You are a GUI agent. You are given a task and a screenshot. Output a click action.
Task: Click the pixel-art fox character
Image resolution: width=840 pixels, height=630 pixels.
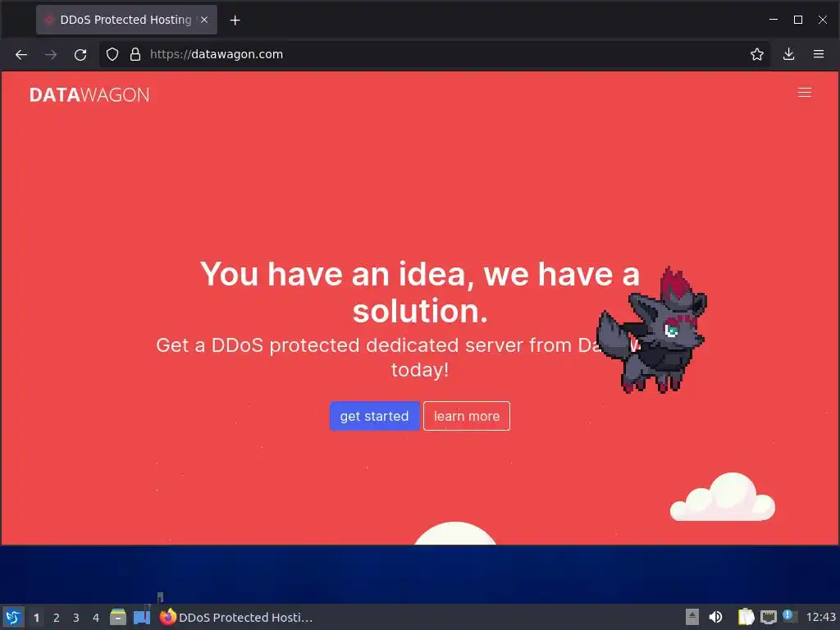652,331
